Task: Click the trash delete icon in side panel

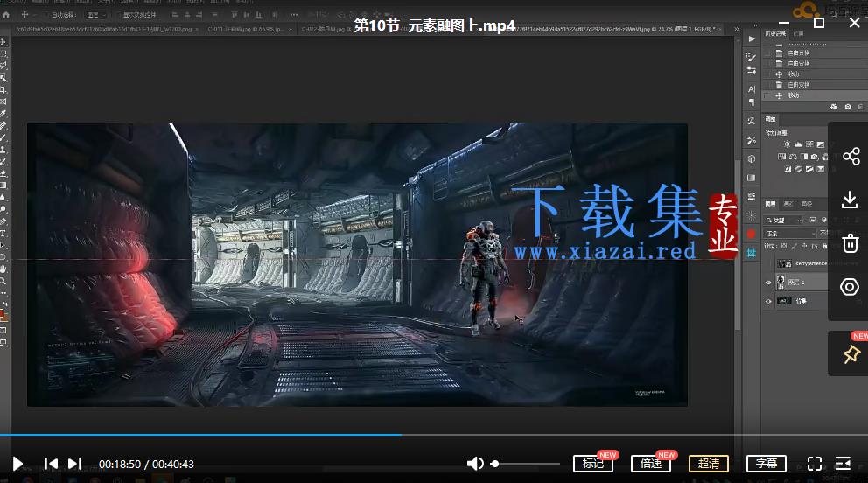Action: click(850, 243)
